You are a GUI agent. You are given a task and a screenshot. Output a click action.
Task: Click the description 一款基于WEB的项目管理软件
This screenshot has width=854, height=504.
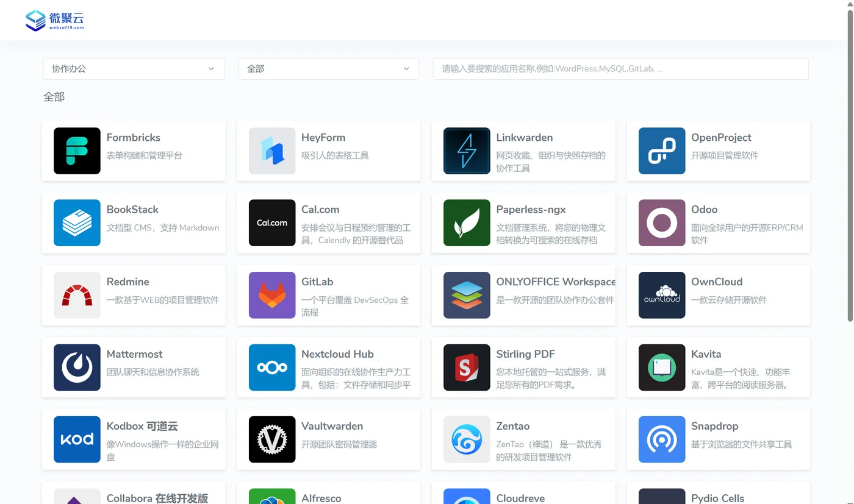(163, 300)
